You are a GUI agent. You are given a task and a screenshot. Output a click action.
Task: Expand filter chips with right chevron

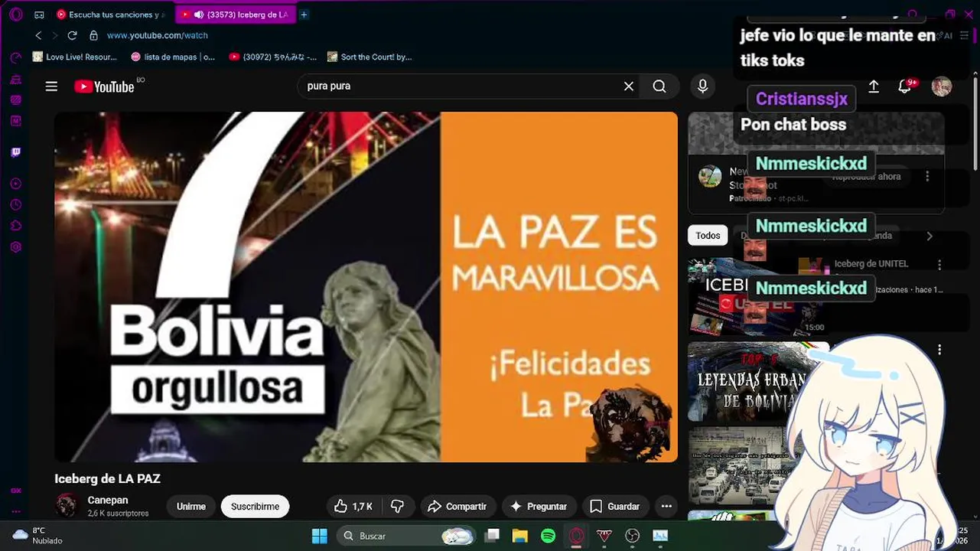coord(930,236)
